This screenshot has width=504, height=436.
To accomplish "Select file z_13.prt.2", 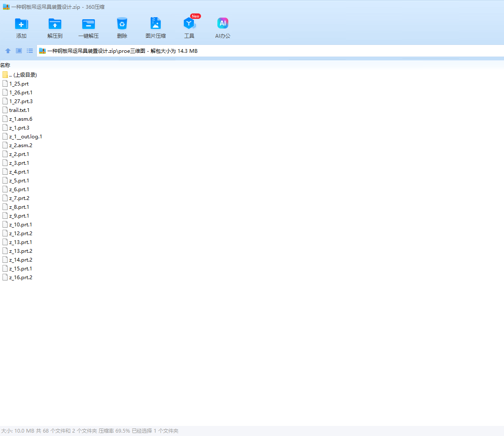I will 17,251.
